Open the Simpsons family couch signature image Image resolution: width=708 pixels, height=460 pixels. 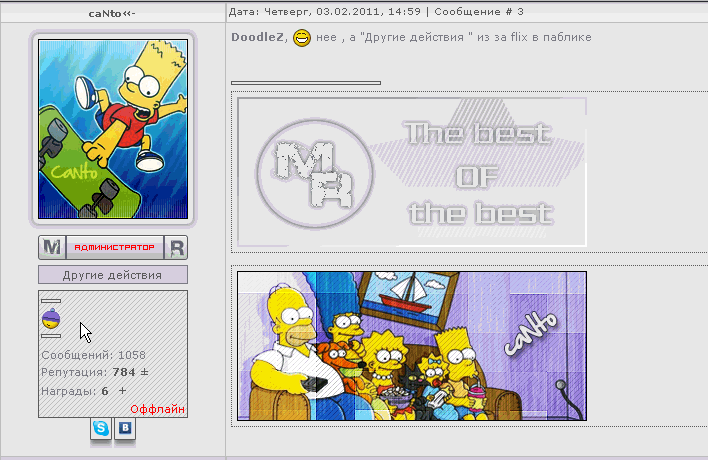(x=411, y=345)
